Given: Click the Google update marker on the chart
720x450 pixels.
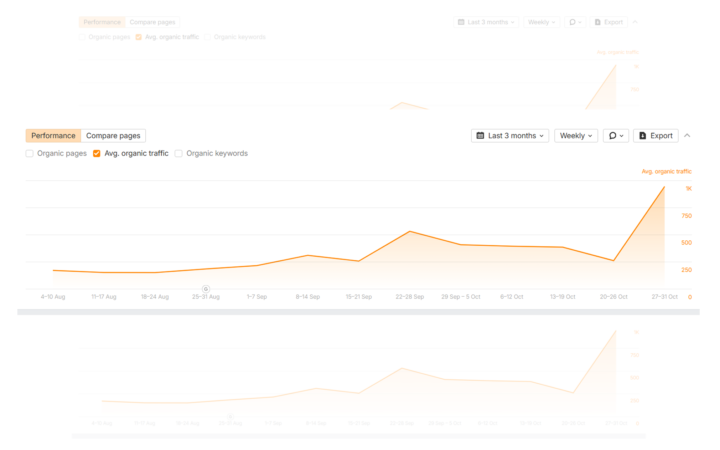Looking at the screenshot, I should [x=206, y=289].
